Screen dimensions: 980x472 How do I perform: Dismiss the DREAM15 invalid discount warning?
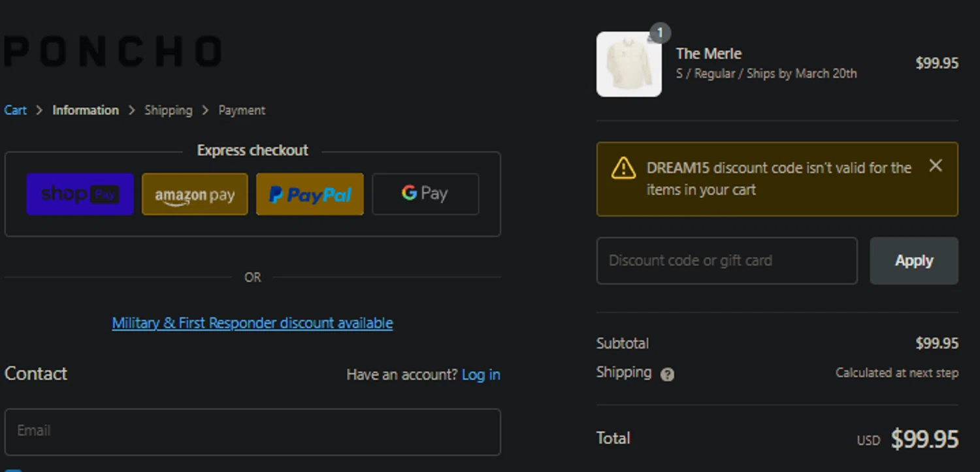tap(936, 166)
